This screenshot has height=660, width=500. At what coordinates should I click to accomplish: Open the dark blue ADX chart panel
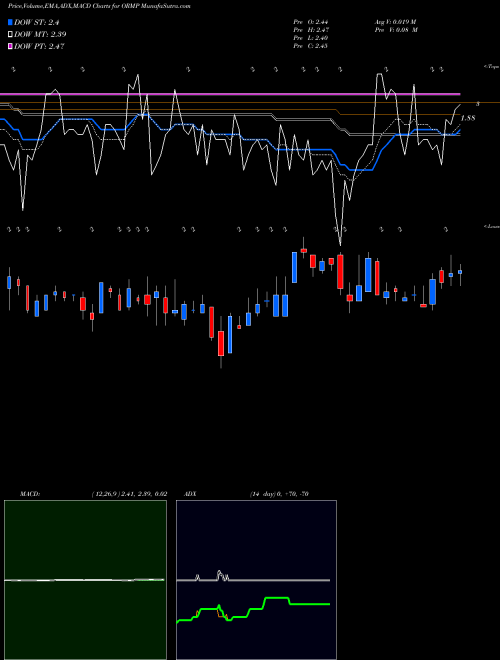click(x=256, y=580)
